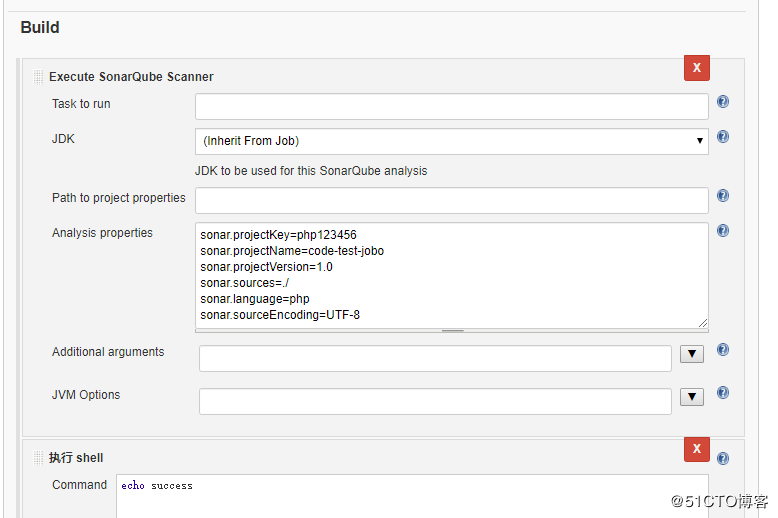Show help for JVM Options field
This screenshot has width=778, height=518.
tap(723, 393)
